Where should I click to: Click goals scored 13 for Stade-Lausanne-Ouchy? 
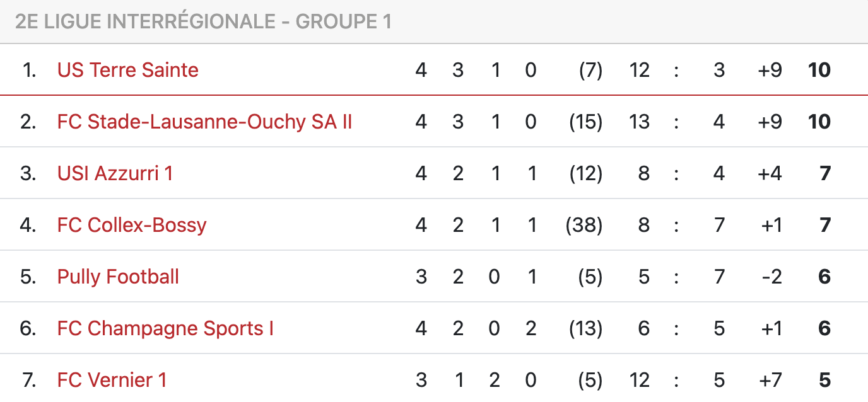pyautogui.click(x=639, y=122)
